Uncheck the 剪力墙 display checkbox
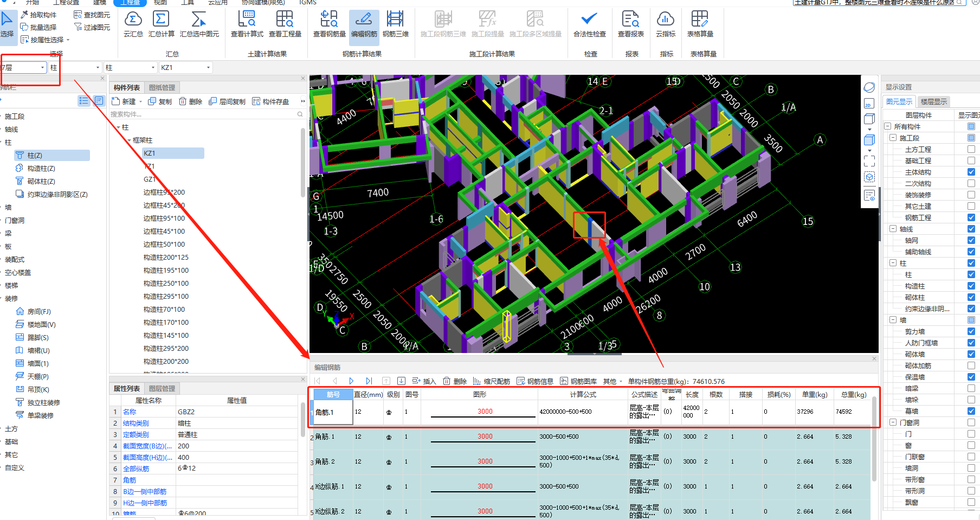Viewport: 980px width, 520px height. [971, 331]
